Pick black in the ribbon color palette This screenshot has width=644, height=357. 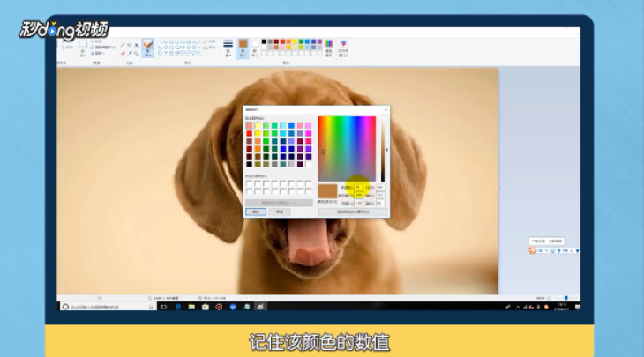pyautogui.click(x=264, y=41)
